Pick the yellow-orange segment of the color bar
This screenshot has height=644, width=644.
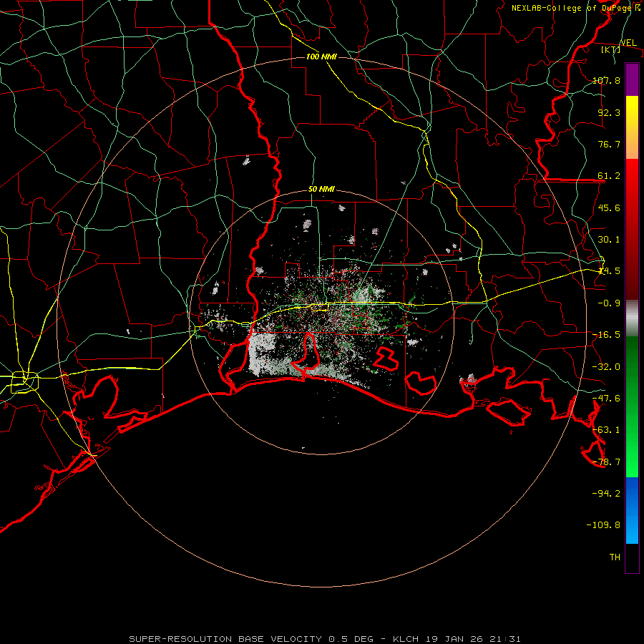pyautogui.click(x=632, y=127)
